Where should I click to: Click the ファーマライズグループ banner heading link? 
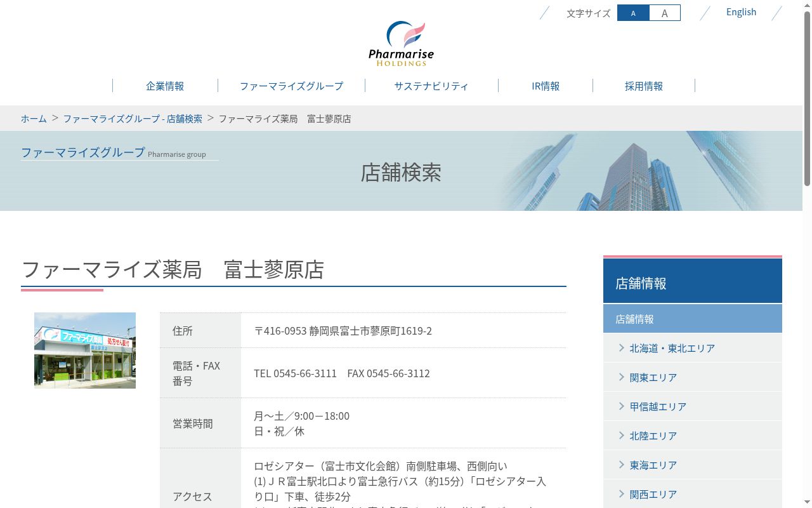tap(83, 152)
